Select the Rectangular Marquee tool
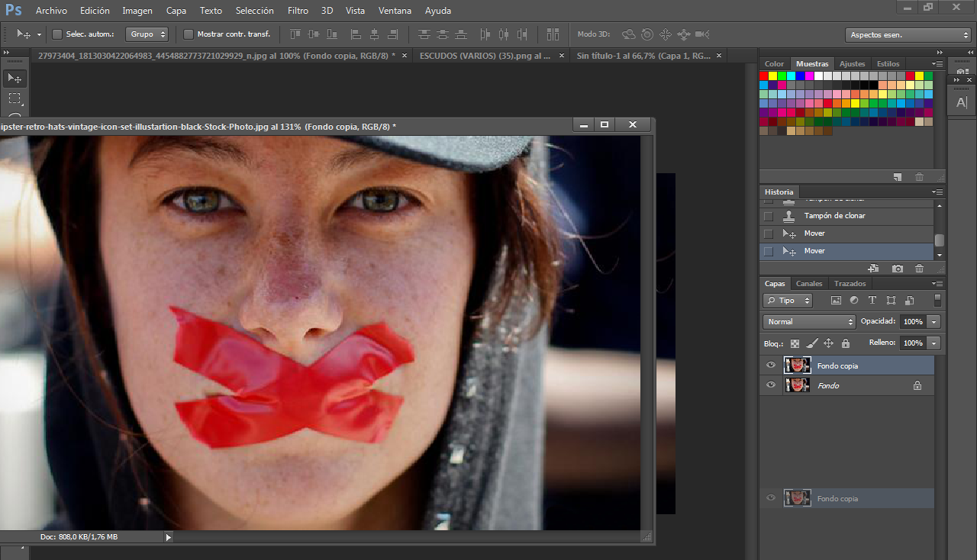The image size is (977, 560). coord(15,98)
